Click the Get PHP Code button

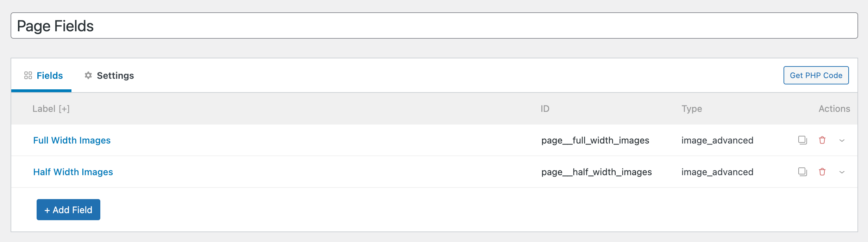pyautogui.click(x=816, y=75)
